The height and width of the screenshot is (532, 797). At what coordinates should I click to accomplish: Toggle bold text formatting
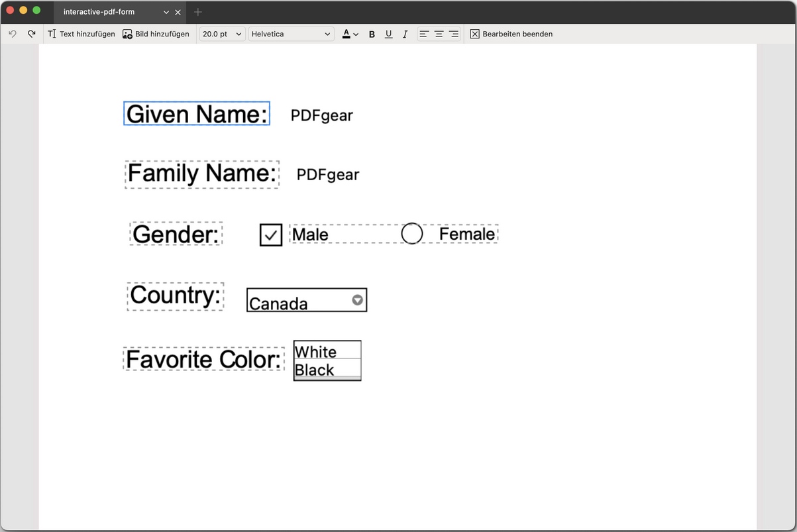coord(372,34)
